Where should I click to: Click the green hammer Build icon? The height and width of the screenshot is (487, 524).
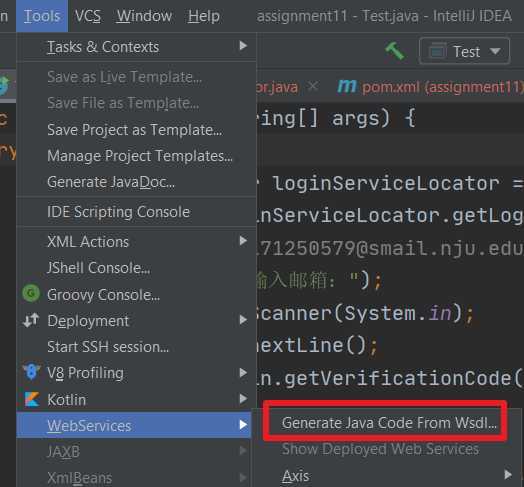395,51
